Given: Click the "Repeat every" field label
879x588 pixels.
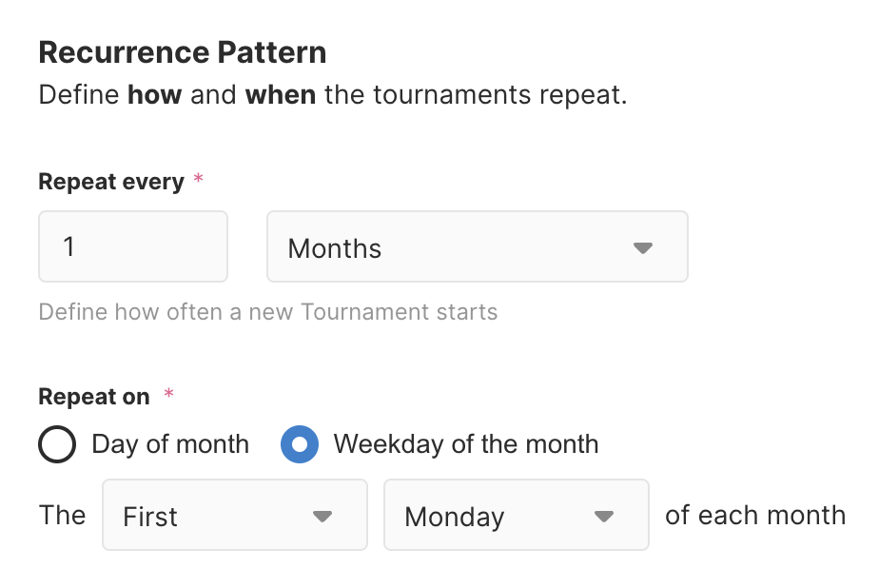Looking at the screenshot, I should 110,182.
